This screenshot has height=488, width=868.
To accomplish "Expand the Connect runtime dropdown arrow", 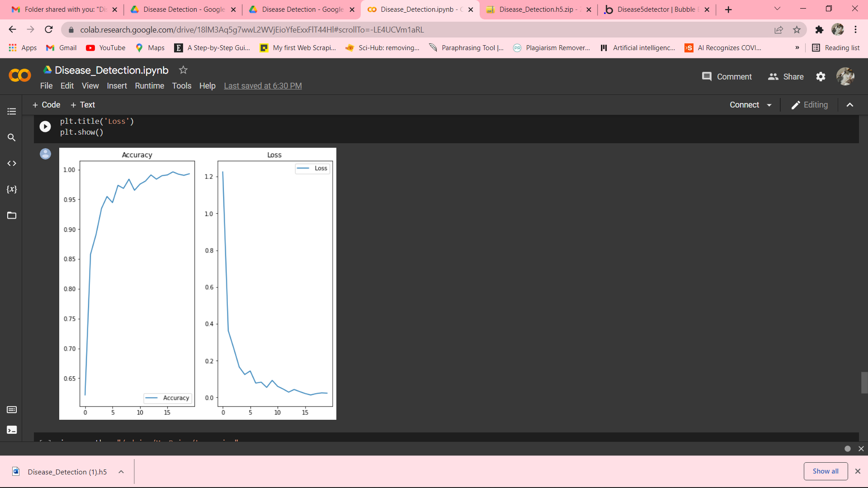I will 769,105.
